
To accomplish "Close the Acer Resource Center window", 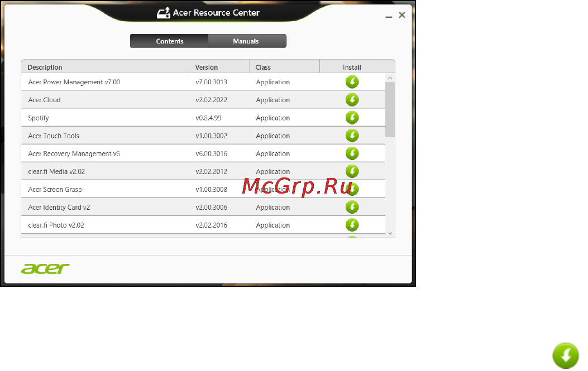I will (x=402, y=15).
